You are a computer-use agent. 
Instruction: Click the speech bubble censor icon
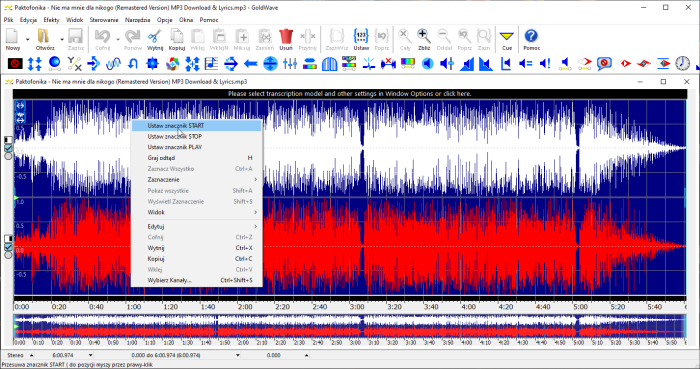point(604,64)
